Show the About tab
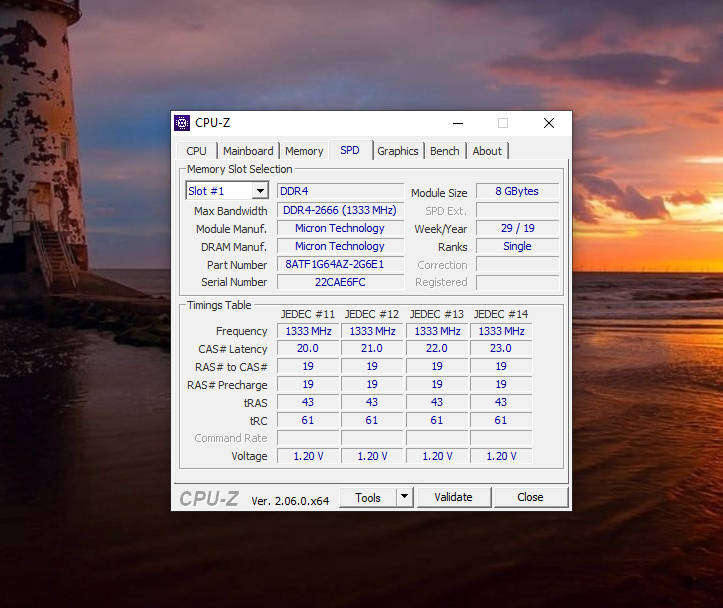The image size is (723, 608). (487, 151)
